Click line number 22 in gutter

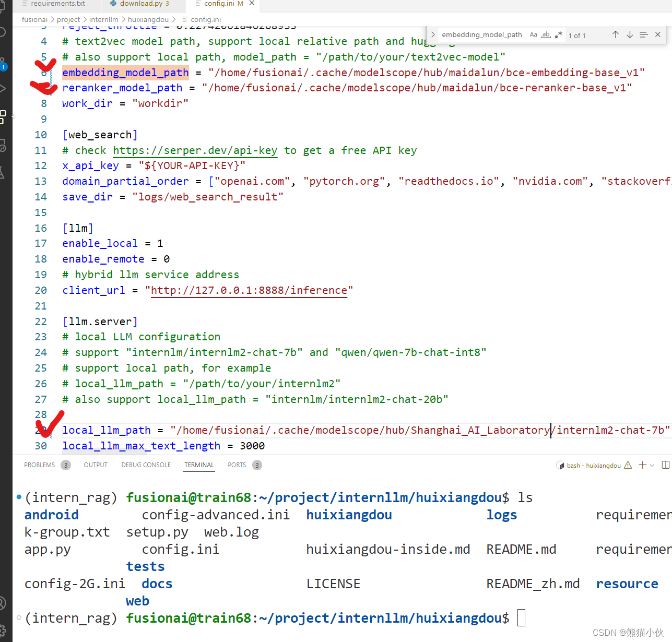[41, 322]
